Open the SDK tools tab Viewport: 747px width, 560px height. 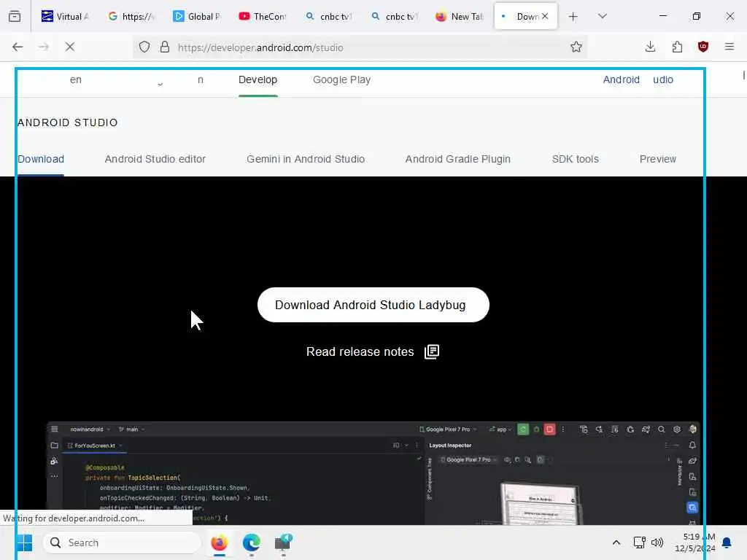576,159
